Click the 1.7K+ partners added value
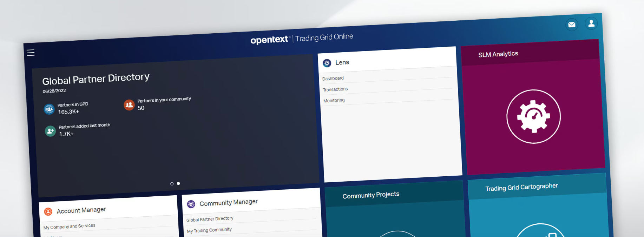Viewport: 644px width, 237px height. [x=66, y=134]
